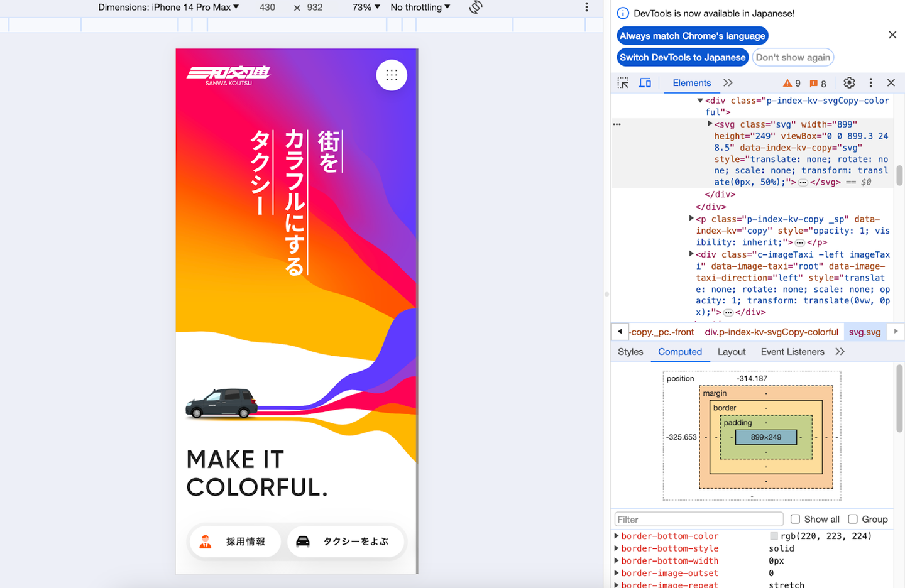Open the No throttling dropdown
Screen dimensions: 905x588
pyautogui.click(x=420, y=7)
